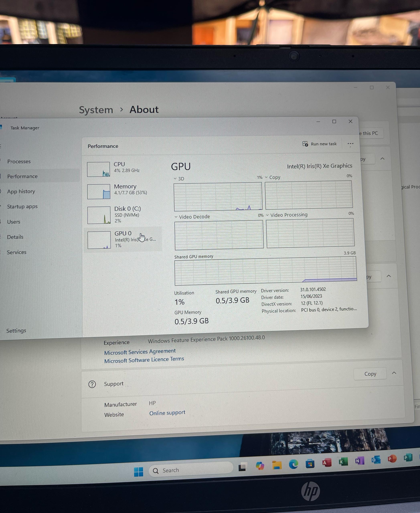The height and width of the screenshot is (513, 420).
Task: Switch to App history in Task Manager
Action: point(21,191)
